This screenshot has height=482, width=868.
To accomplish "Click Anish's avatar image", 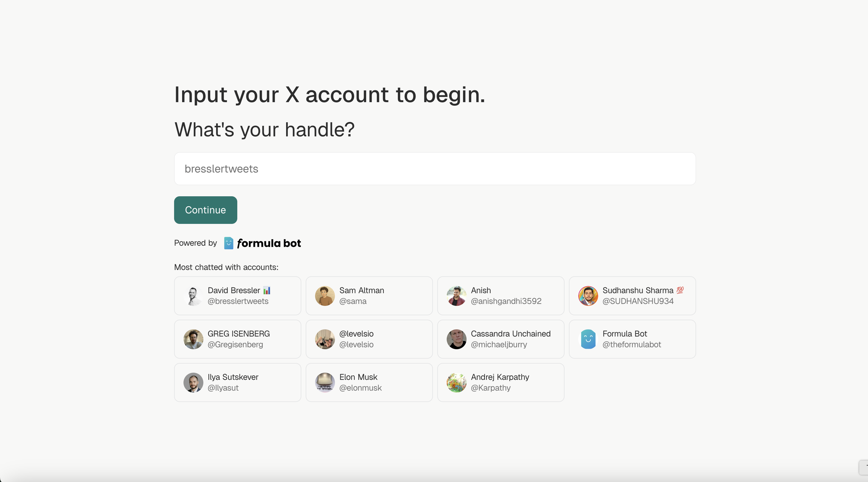I will point(456,296).
